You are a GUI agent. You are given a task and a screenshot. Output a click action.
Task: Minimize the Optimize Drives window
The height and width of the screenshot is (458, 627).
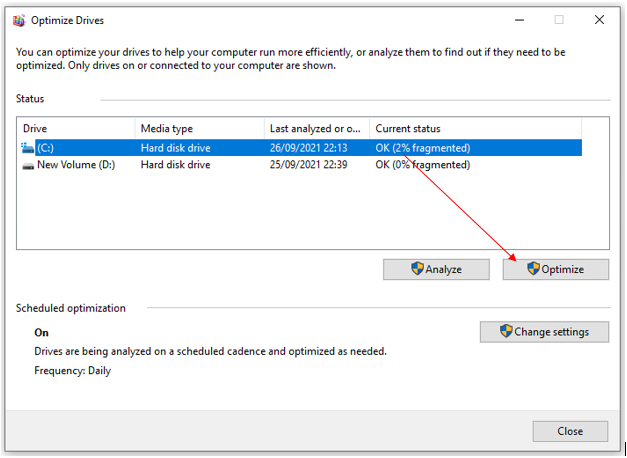tap(519, 20)
